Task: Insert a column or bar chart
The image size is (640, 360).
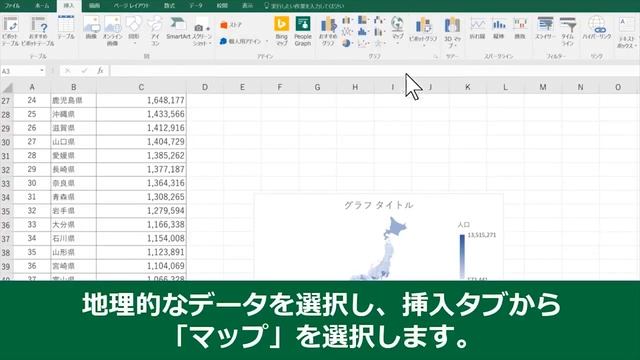Action: click(347, 20)
